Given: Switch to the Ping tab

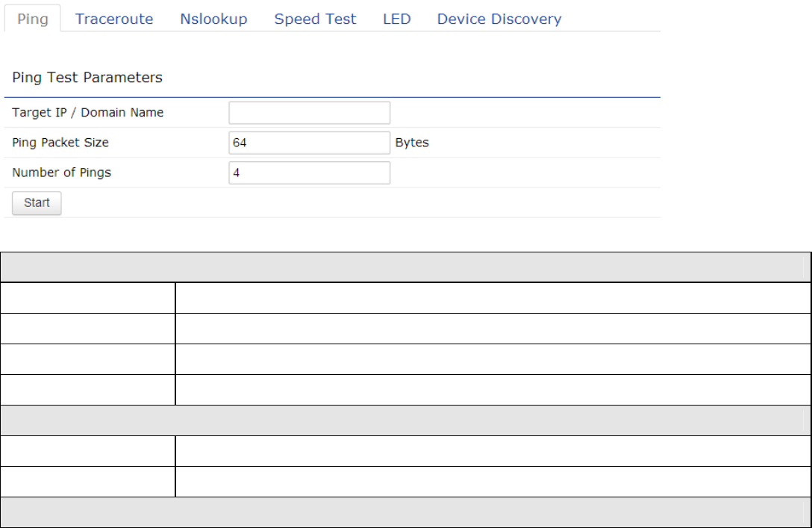Looking at the screenshot, I should [33, 19].
